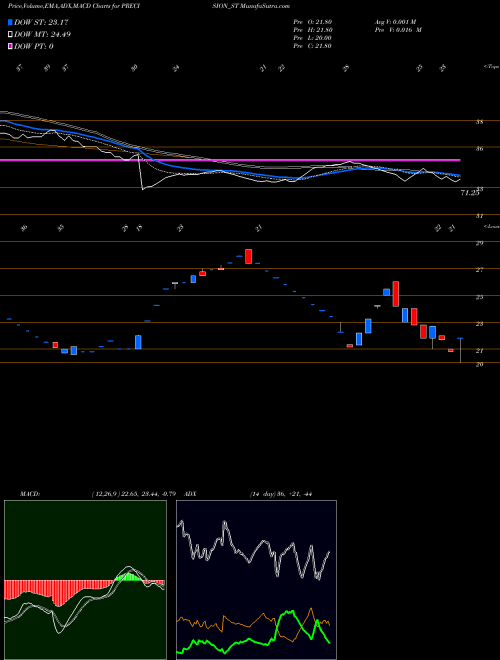
Task: Click the 'Avg V: 0.001 M' value
Action: [x=395, y=22]
